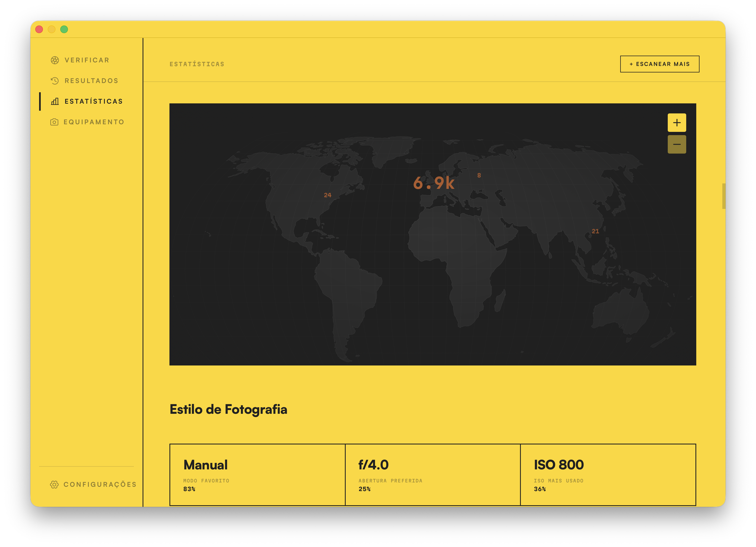Image resolution: width=756 pixels, height=547 pixels.
Task: Open the ISO 800 mais usado card
Action: point(608,475)
